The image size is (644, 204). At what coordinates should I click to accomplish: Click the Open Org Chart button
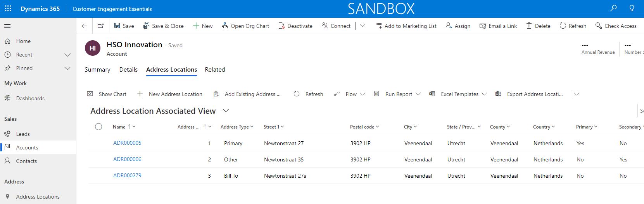[x=245, y=26]
